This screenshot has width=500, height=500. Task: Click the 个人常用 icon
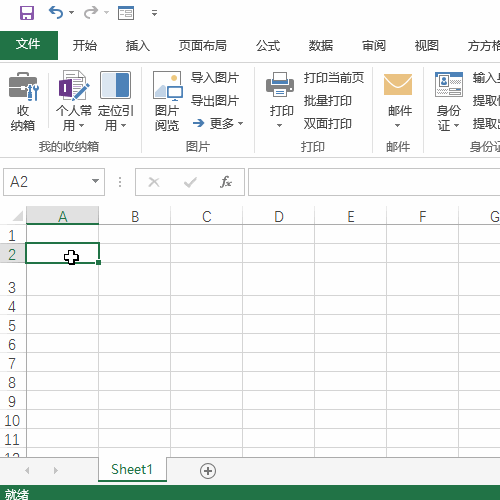tap(74, 85)
